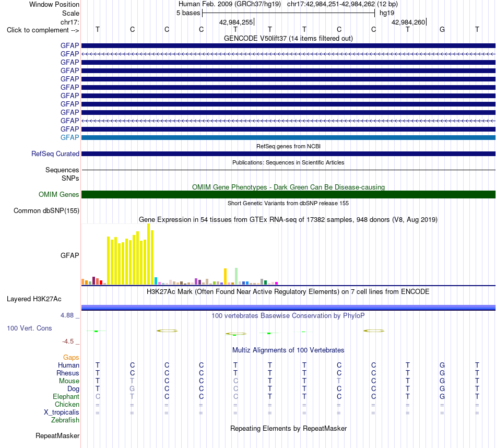Click the OMIM Genes label
Screen dimensions: 496x448
click(58, 195)
